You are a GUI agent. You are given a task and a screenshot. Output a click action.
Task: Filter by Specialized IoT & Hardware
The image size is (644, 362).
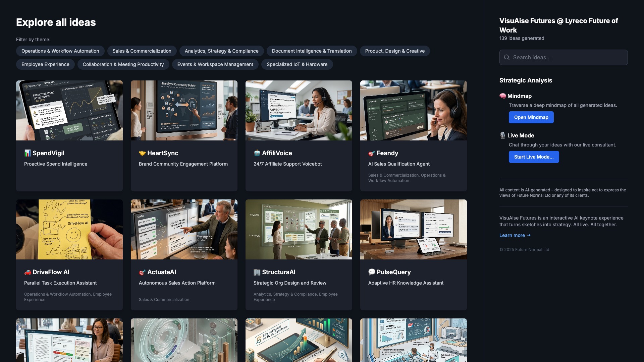[x=297, y=64]
